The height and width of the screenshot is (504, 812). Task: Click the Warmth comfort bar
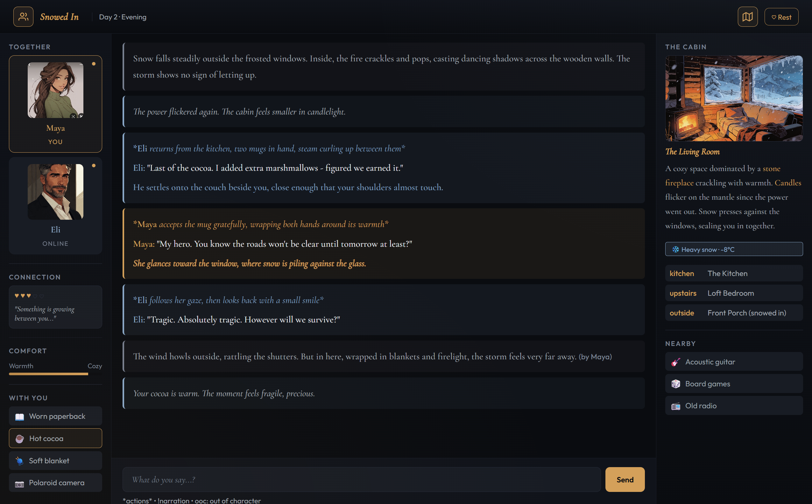click(55, 374)
